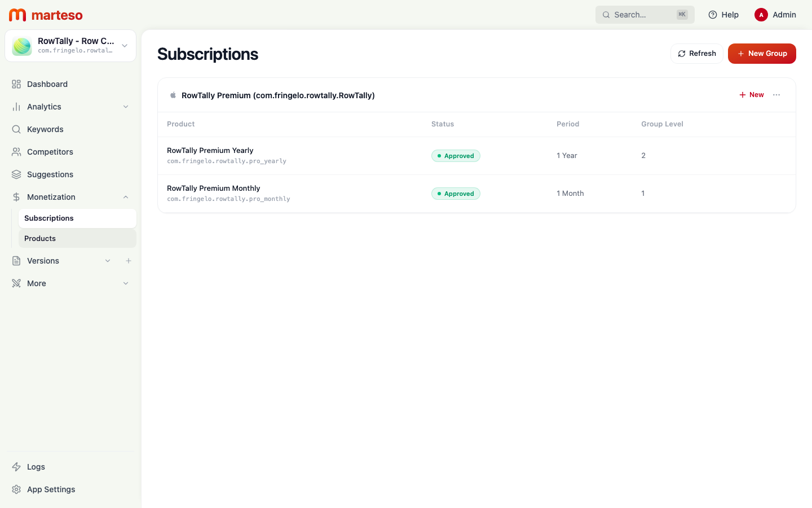Click the Subscriptions page heading
This screenshot has width=812, height=508.
coord(208,54)
